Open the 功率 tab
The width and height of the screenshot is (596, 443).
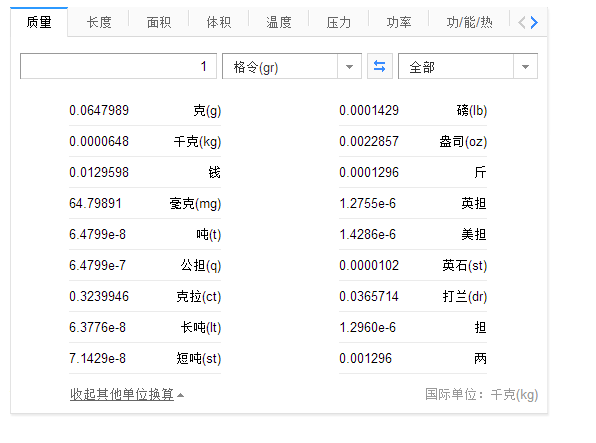(399, 22)
